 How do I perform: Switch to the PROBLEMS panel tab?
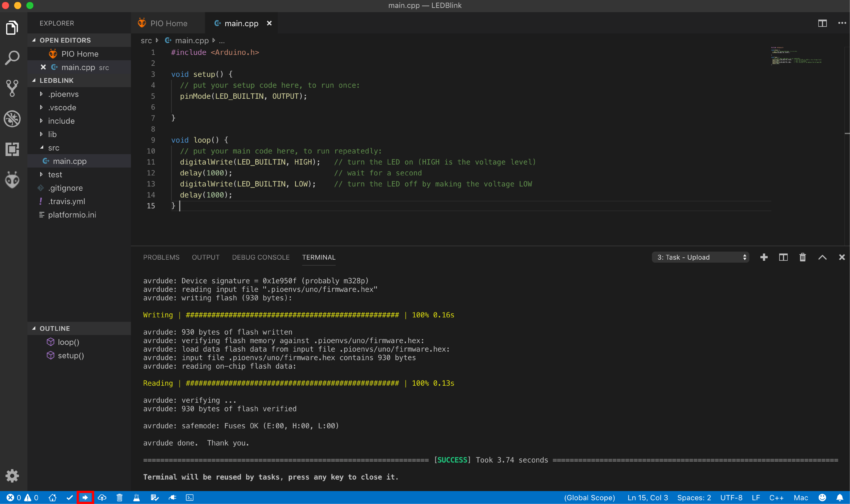pyautogui.click(x=161, y=257)
